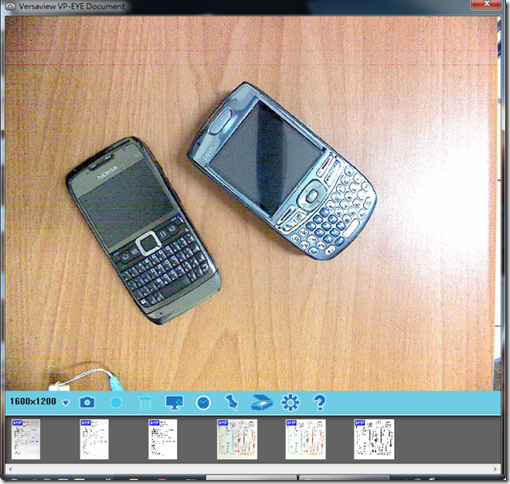Click the 1600x1200 resolution label

click(33, 401)
